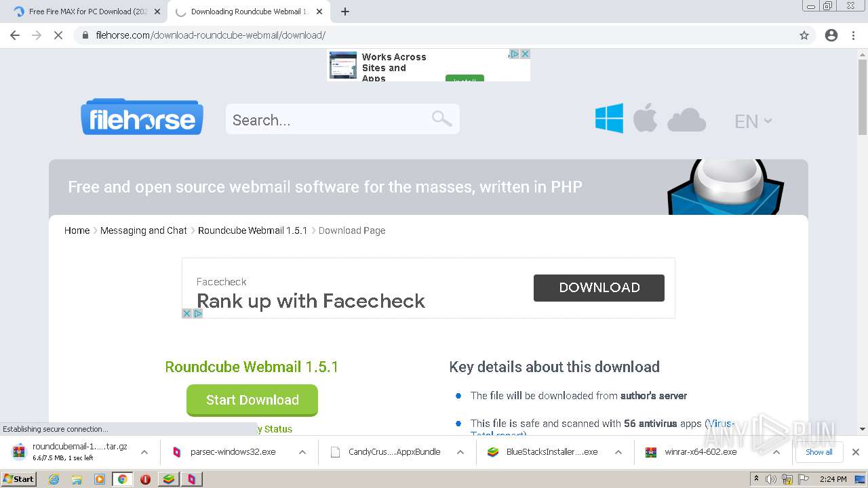
Task: Open the CandyCrus AppxBundle download item
Action: [x=385, y=452]
